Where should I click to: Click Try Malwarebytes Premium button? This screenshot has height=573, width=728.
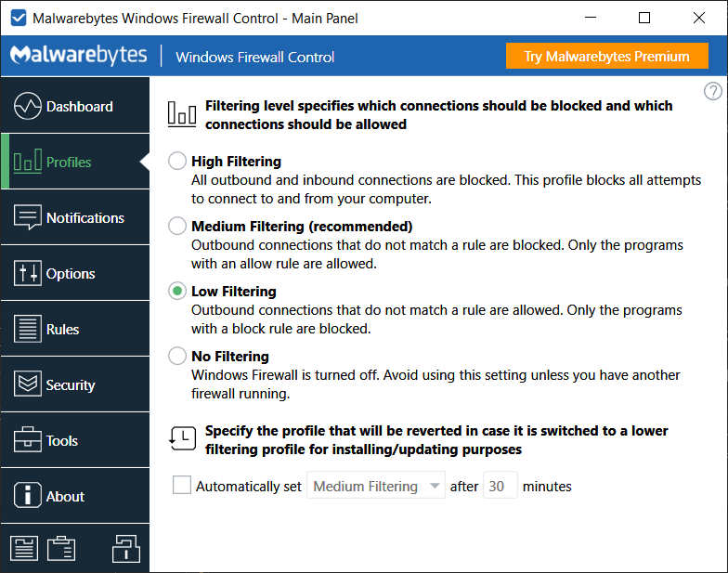pyautogui.click(x=606, y=57)
